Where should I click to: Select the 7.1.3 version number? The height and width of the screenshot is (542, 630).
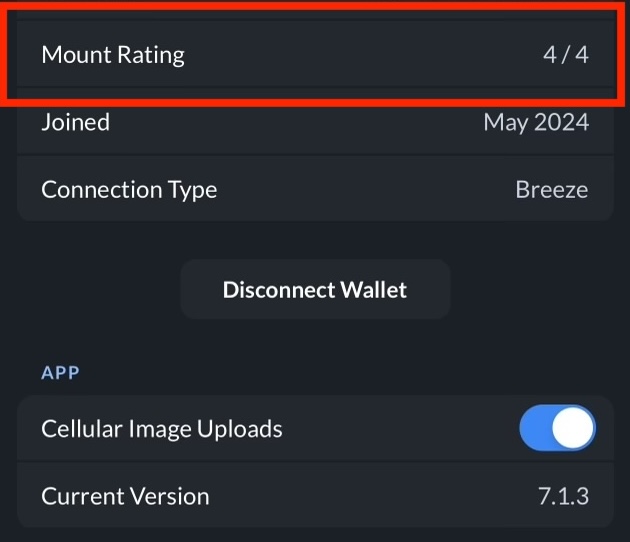[x=563, y=496]
